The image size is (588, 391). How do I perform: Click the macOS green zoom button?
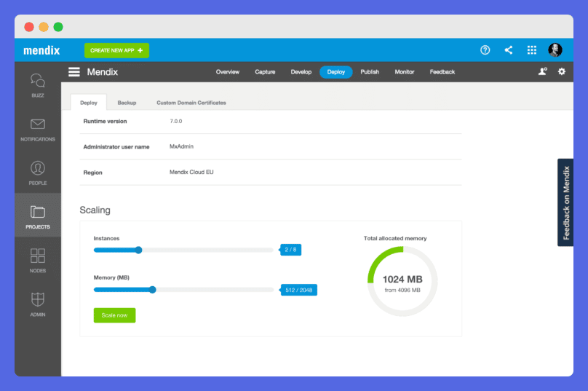[58, 27]
